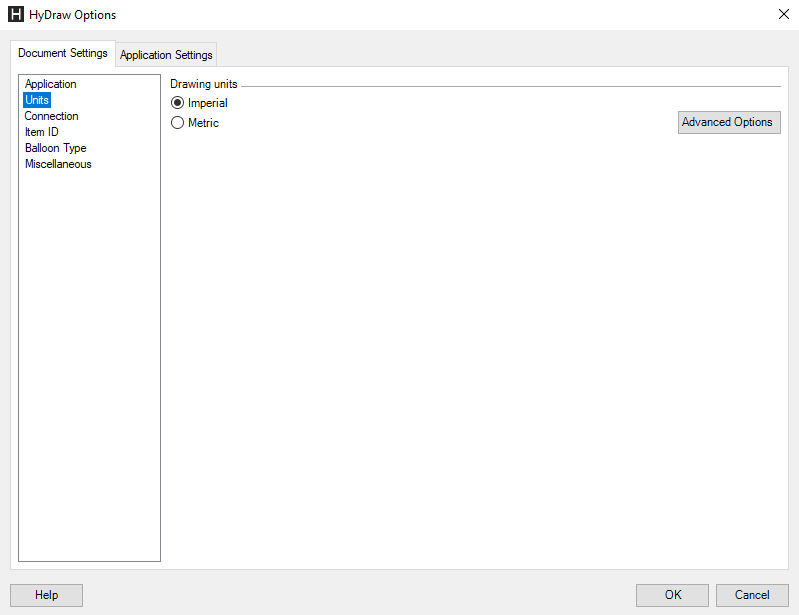Open Miscellaneous settings category
Viewport: 799px width, 615px height.
pyautogui.click(x=58, y=164)
